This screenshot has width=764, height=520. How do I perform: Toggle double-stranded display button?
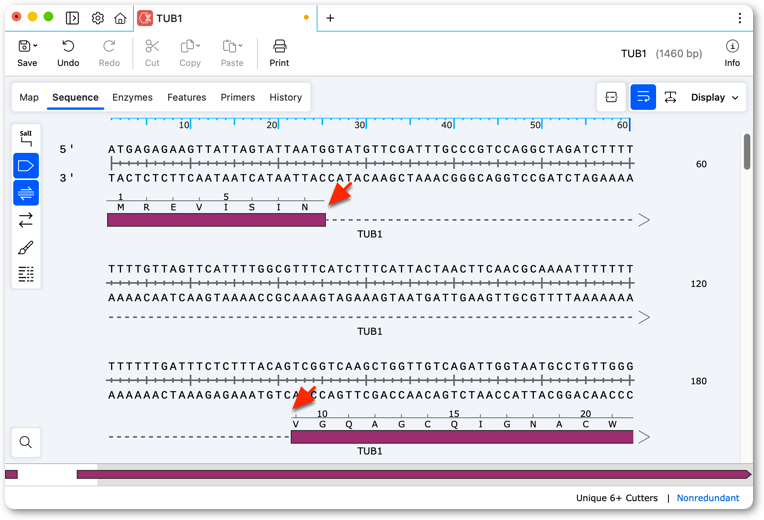[26, 193]
